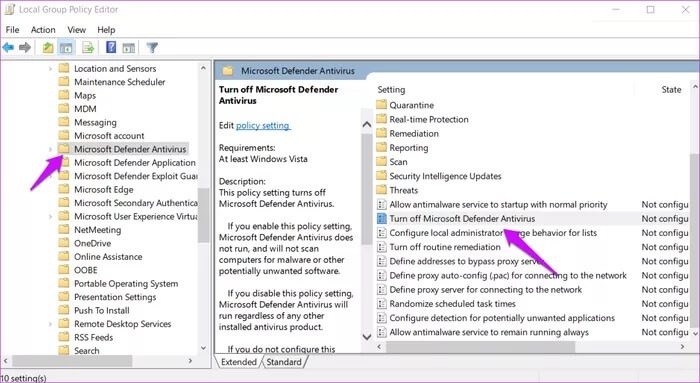Viewport: 700px width, 383px height.
Task: Select the Microsoft account tree item
Action: 109,136
